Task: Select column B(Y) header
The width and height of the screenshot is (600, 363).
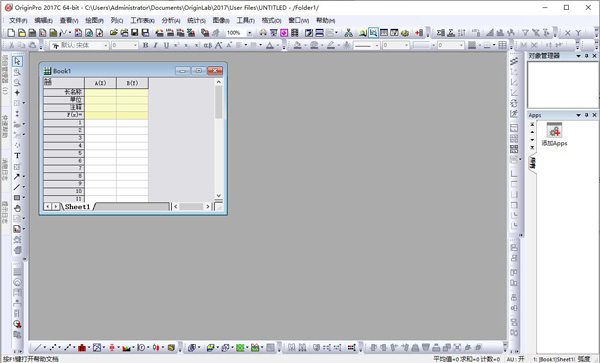Action: 132,83
